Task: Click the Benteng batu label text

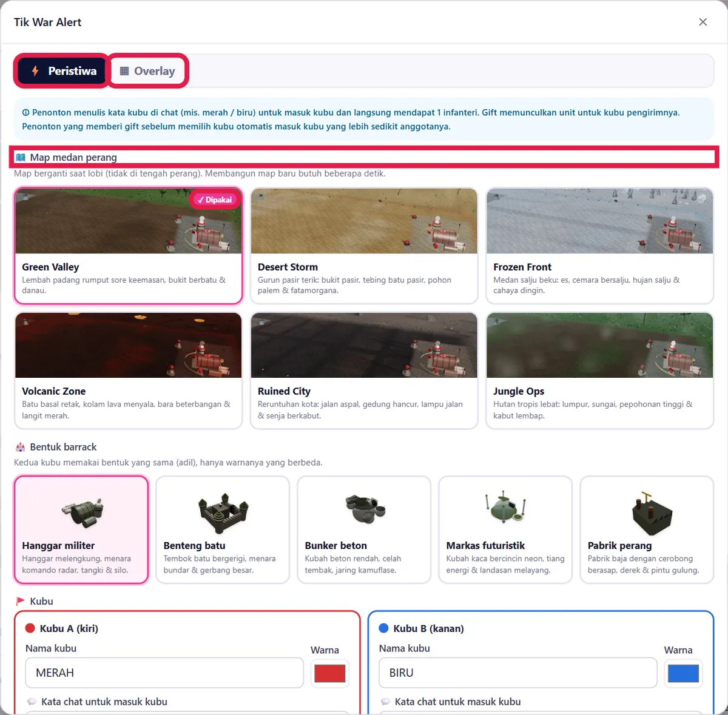Action: 194,546
